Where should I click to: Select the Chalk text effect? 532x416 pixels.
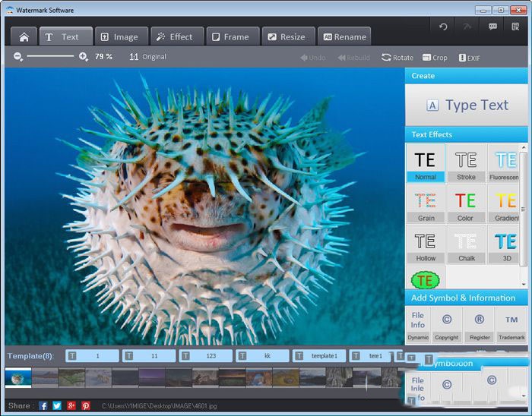pos(466,244)
